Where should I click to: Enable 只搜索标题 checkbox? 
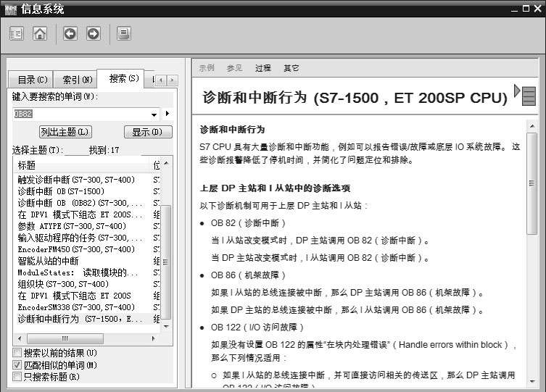[x=17, y=376]
